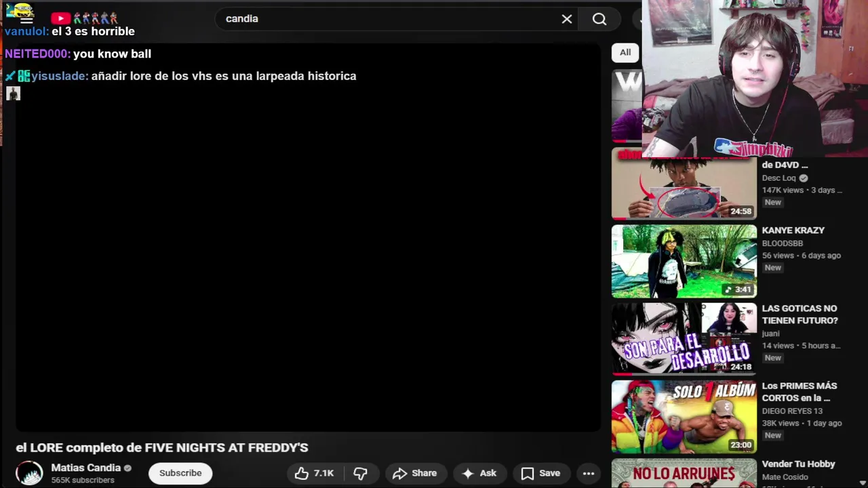Open the Matias Candia channel name link
Screen dimensions: 868x488
(x=86, y=468)
